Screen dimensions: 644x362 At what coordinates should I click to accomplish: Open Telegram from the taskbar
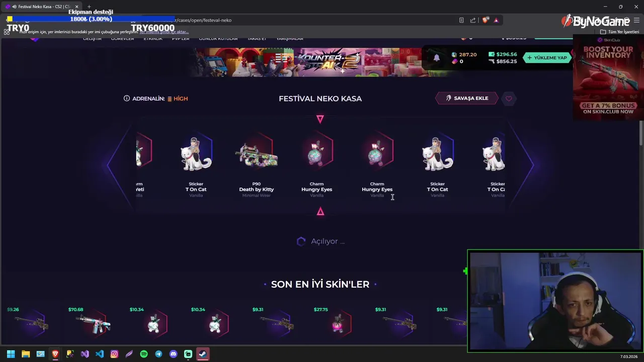(x=158, y=354)
